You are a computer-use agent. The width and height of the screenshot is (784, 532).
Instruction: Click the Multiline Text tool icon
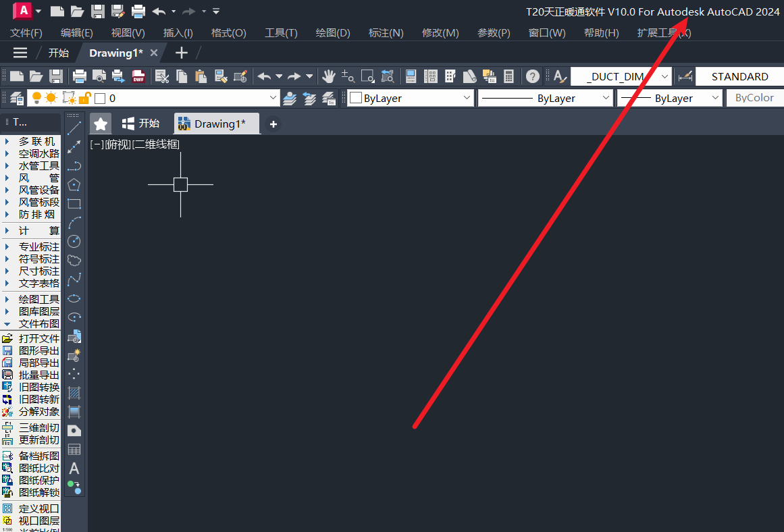[74, 468]
